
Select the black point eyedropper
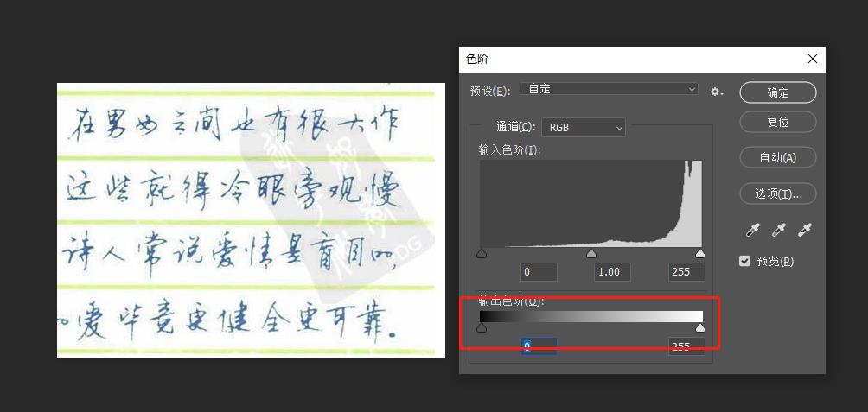754,230
